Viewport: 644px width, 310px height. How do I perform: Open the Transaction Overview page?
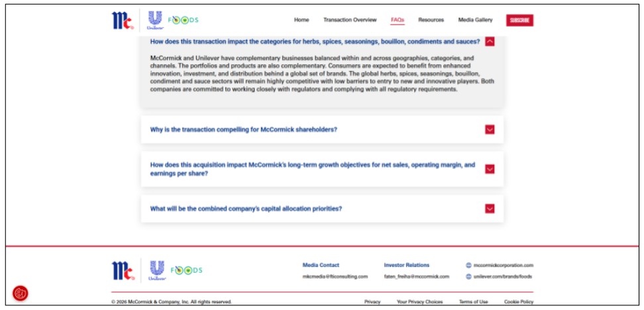(x=350, y=20)
